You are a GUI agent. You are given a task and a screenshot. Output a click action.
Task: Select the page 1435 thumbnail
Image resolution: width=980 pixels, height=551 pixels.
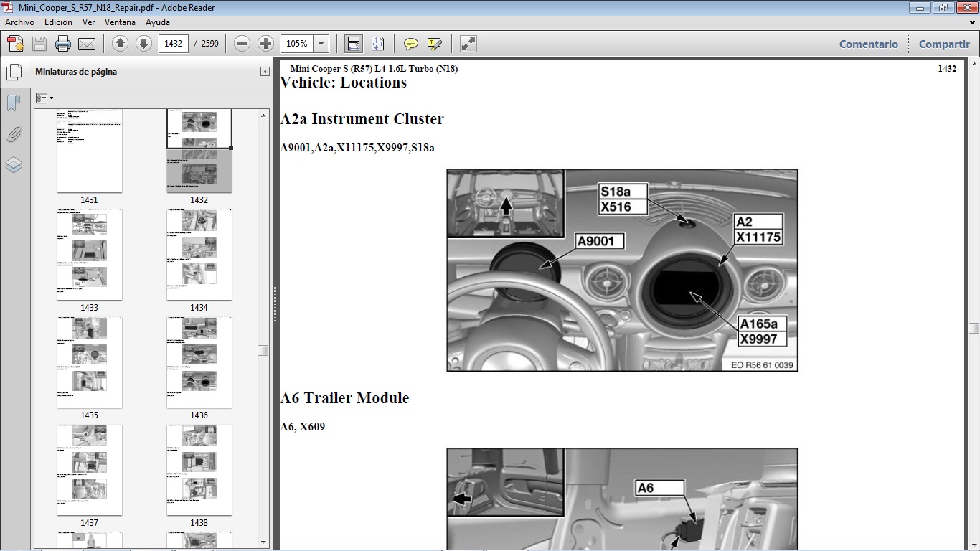click(90, 362)
